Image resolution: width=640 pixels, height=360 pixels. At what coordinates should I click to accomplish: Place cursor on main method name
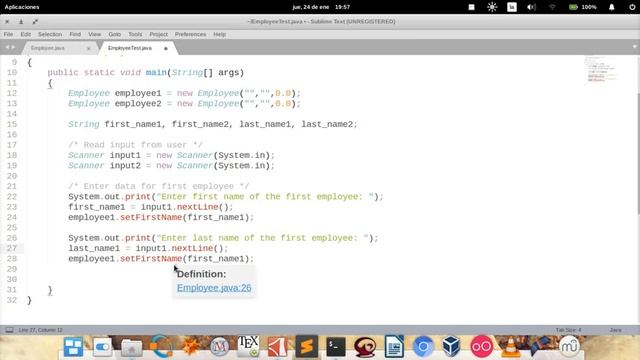pos(156,73)
